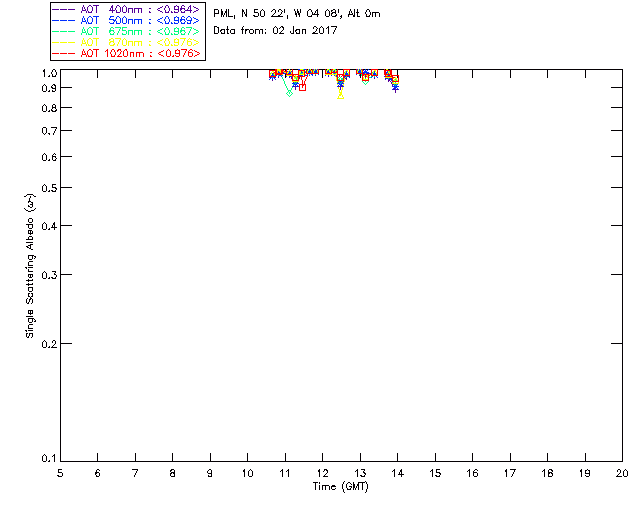Click the 0.5 tick label on y-axis
This screenshot has height=512, width=640.
(49, 188)
